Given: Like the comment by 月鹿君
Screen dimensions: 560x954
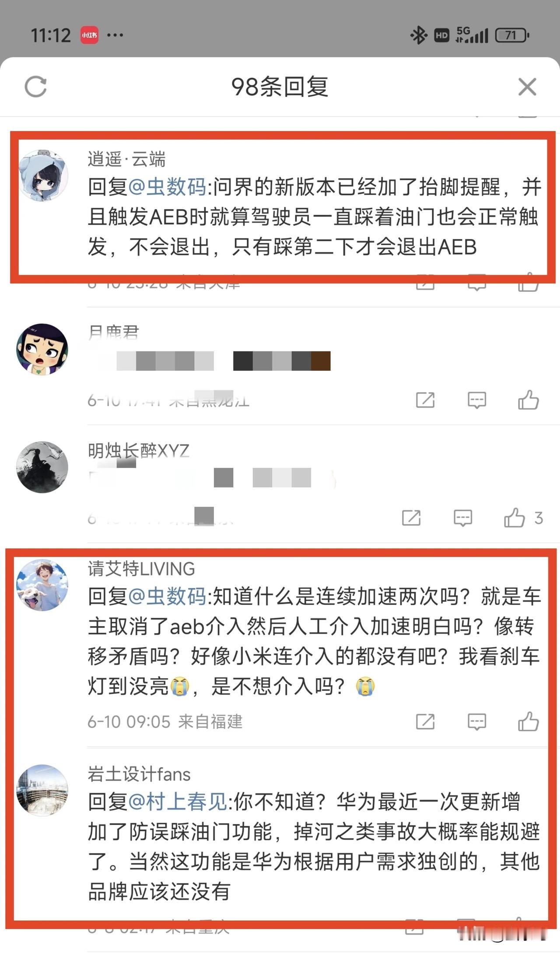Looking at the screenshot, I should tap(528, 400).
